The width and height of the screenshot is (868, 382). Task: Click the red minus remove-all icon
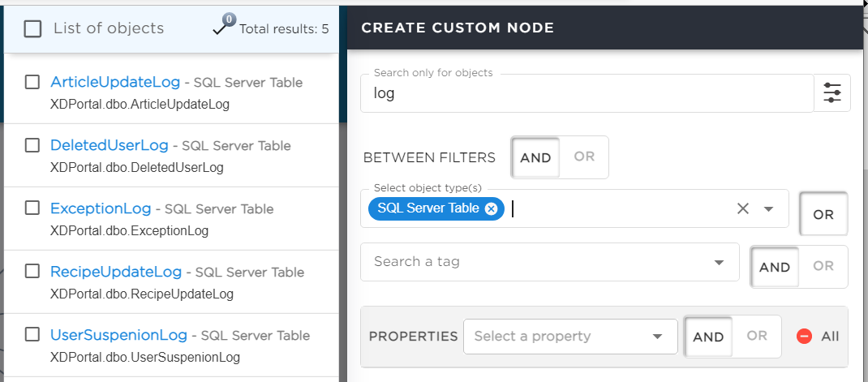[x=805, y=336]
